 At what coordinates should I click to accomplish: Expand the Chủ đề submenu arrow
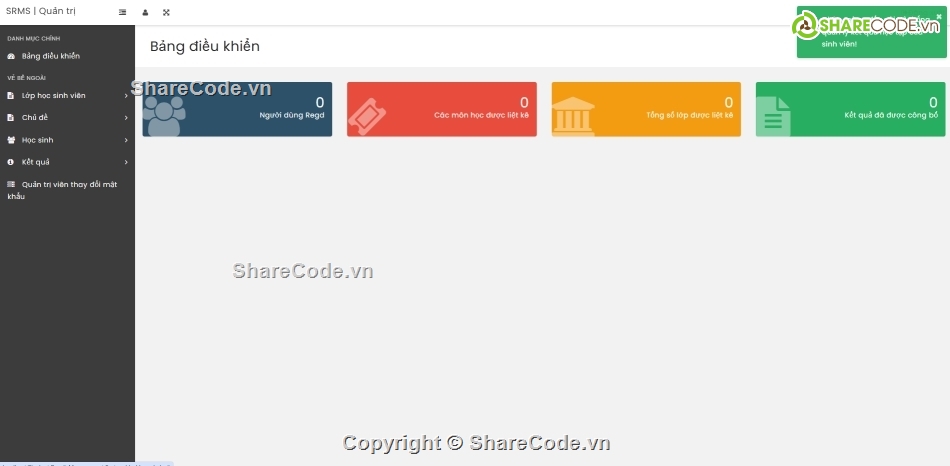[126, 118]
